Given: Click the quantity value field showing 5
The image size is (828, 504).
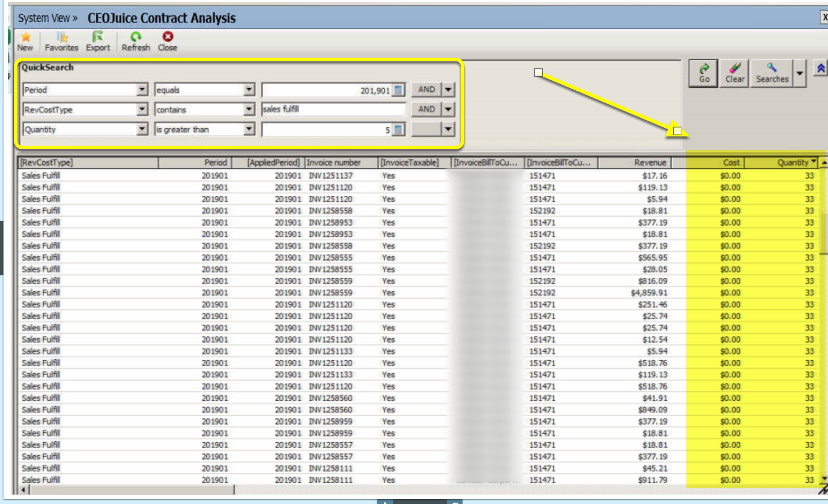Looking at the screenshot, I should coord(327,130).
